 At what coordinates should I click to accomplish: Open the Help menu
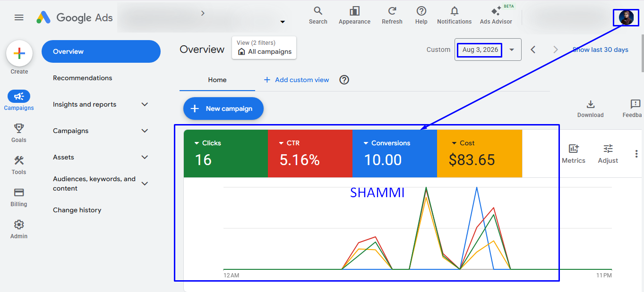(x=421, y=16)
